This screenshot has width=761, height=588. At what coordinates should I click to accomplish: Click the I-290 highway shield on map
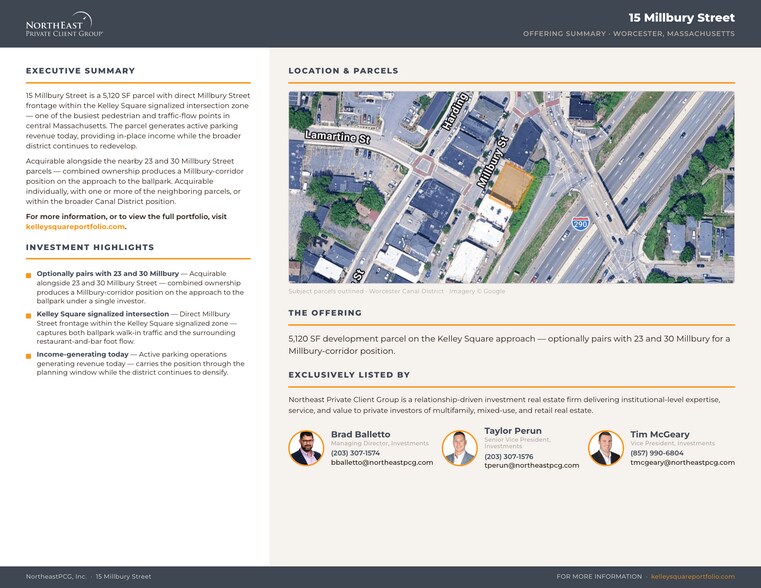pos(580,223)
